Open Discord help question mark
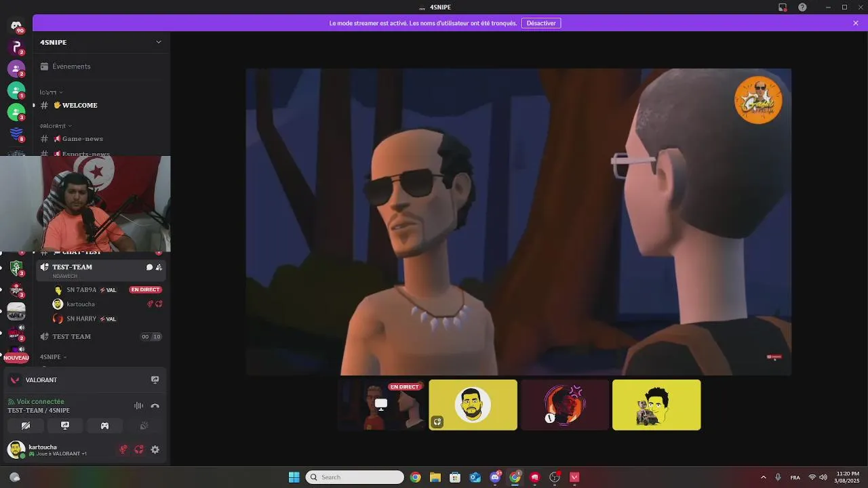The width and height of the screenshot is (868, 488). point(802,7)
